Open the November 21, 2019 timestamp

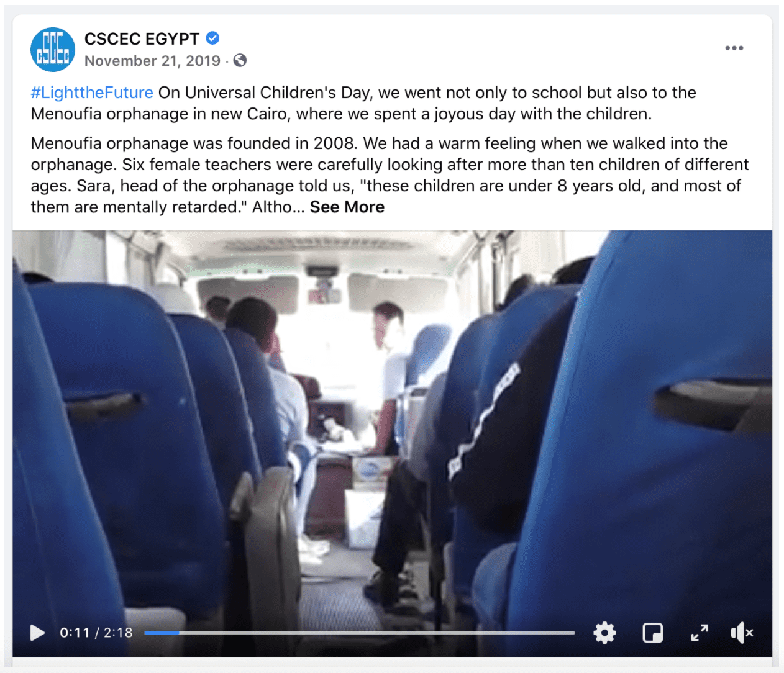click(x=152, y=61)
